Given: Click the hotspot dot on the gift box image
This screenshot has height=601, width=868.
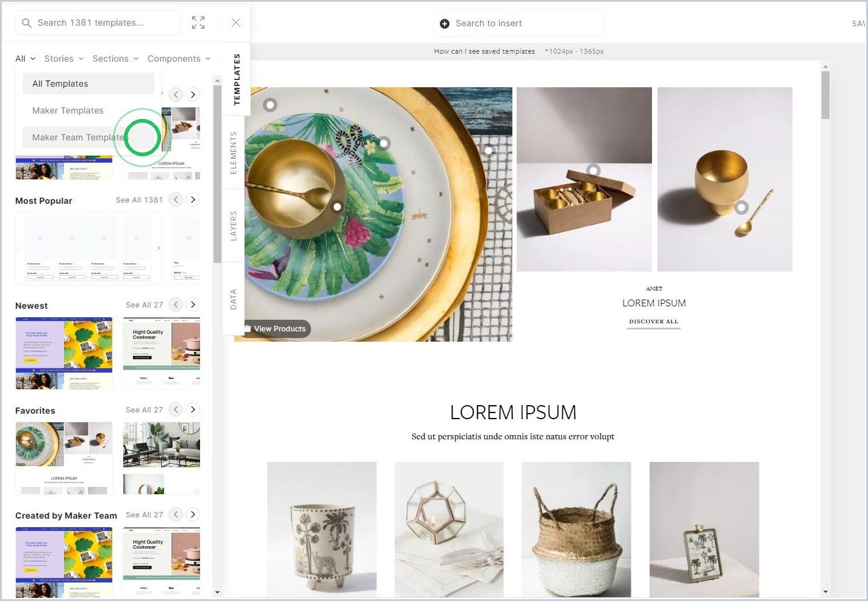Looking at the screenshot, I should tap(594, 170).
